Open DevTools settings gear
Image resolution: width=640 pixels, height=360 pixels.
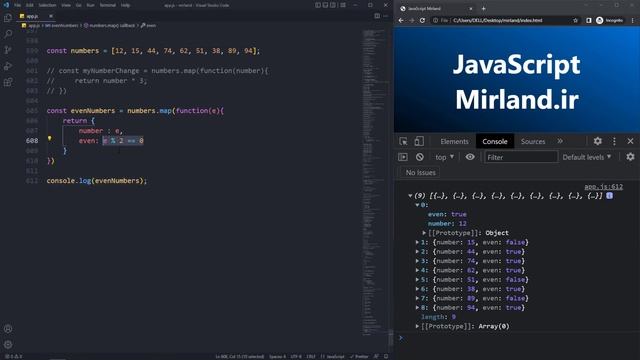[598, 141]
